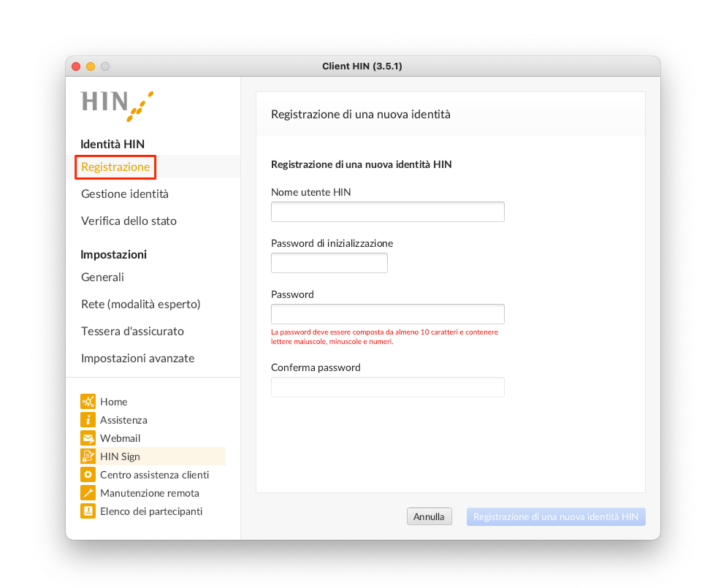
Task: Click the Manutenzione remota wrench icon
Action: pyautogui.click(x=88, y=493)
